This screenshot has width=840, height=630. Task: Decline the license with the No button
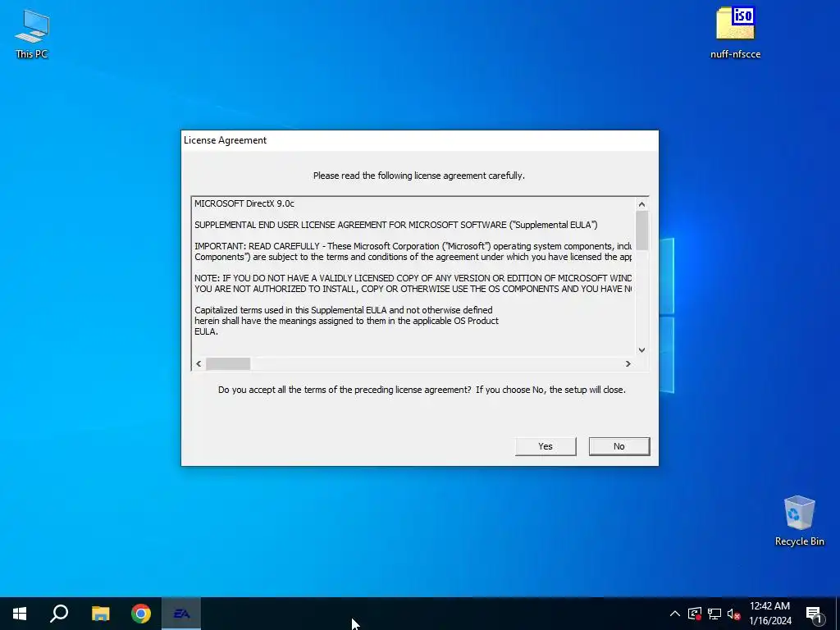click(x=619, y=446)
